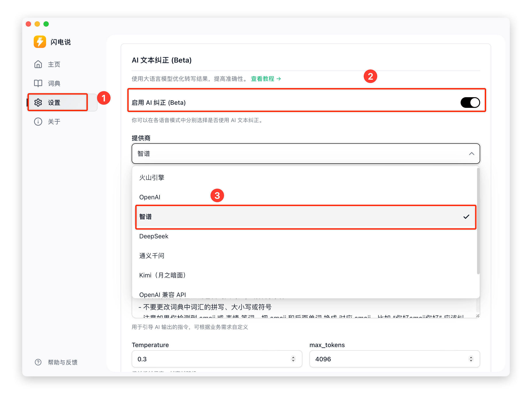Pick OpenAI provider option
The width and height of the screenshot is (532, 403).
[x=150, y=197]
